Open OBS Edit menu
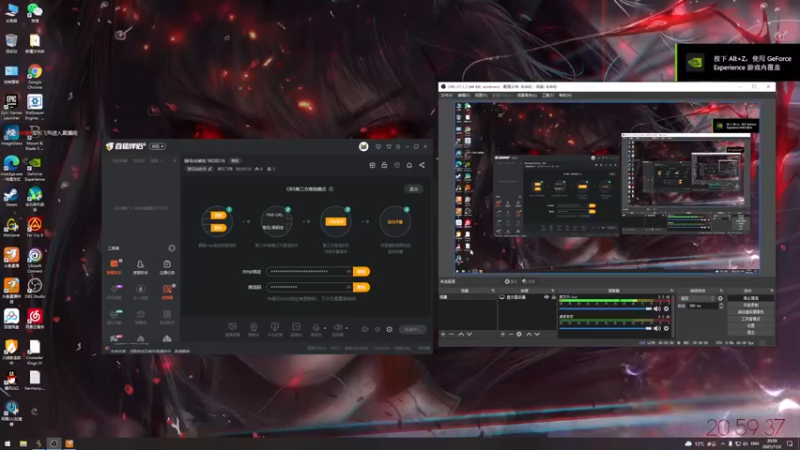The height and width of the screenshot is (450, 800). tap(464, 95)
